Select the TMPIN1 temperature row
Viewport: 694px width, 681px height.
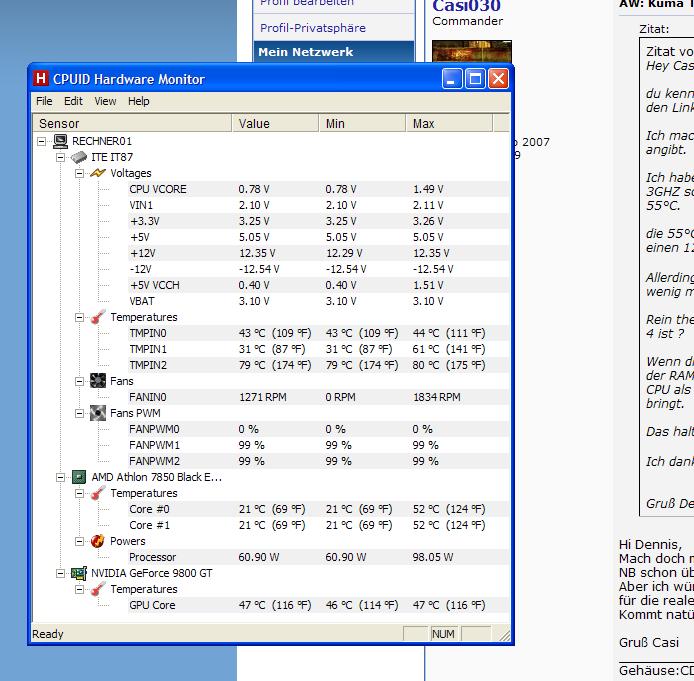318,349
